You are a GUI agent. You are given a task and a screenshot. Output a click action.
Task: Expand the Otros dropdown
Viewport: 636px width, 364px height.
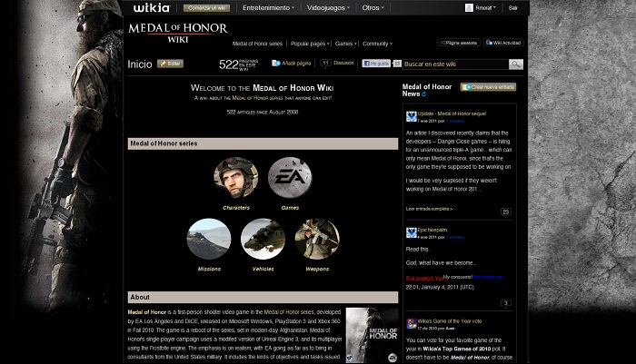click(373, 7)
